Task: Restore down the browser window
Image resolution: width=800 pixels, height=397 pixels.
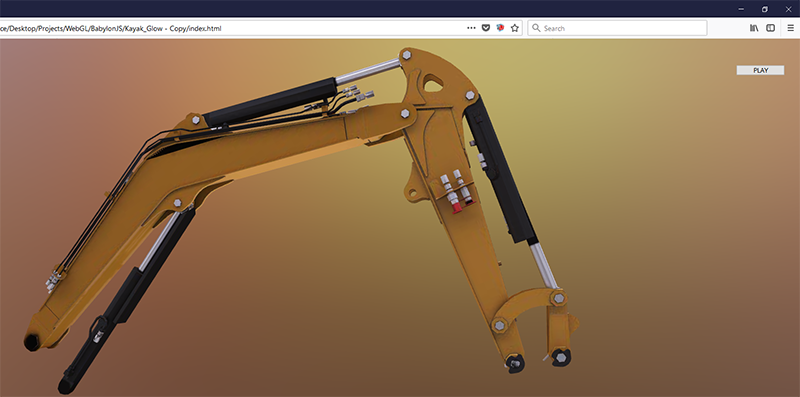Action: pyautogui.click(x=764, y=9)
